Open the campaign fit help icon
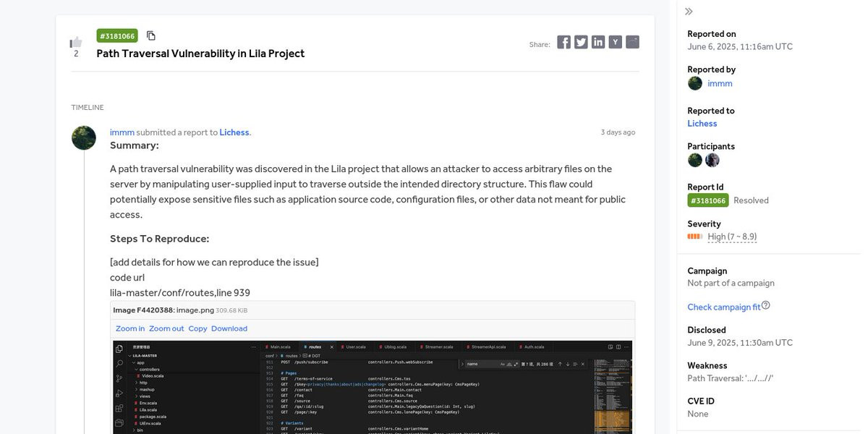Viewport: 868px width, 434px height. [766, 305]
